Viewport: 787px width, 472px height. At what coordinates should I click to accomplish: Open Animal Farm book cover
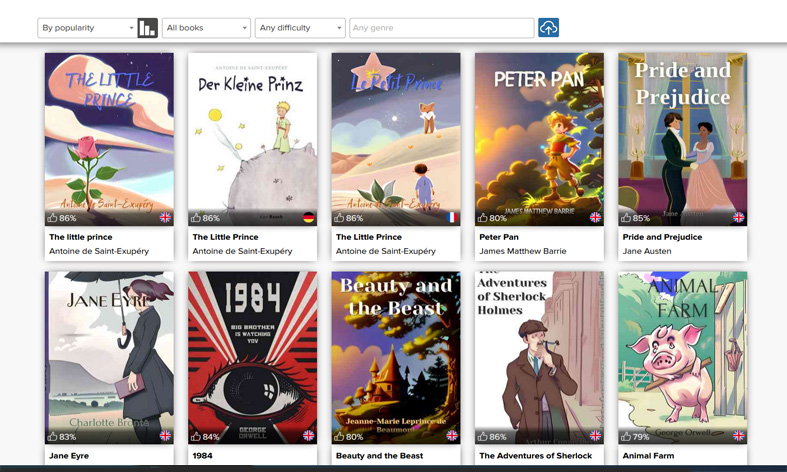(x=683, y=358)
